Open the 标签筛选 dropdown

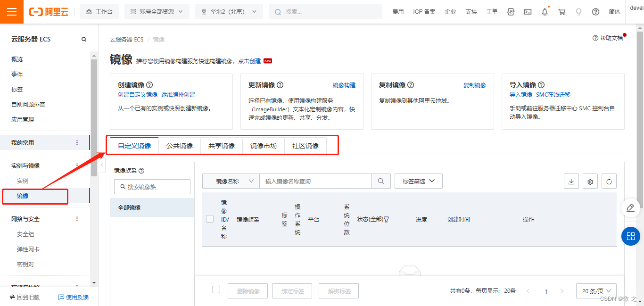(x=419, y=181)
